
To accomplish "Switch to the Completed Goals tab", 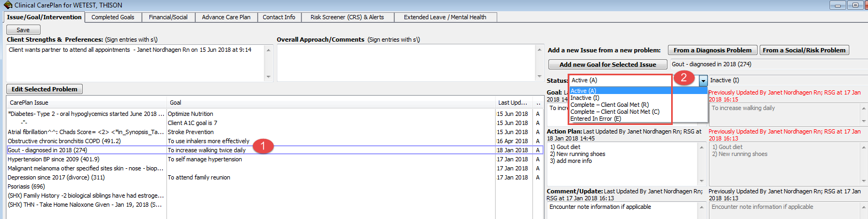I will pos(113,17).
